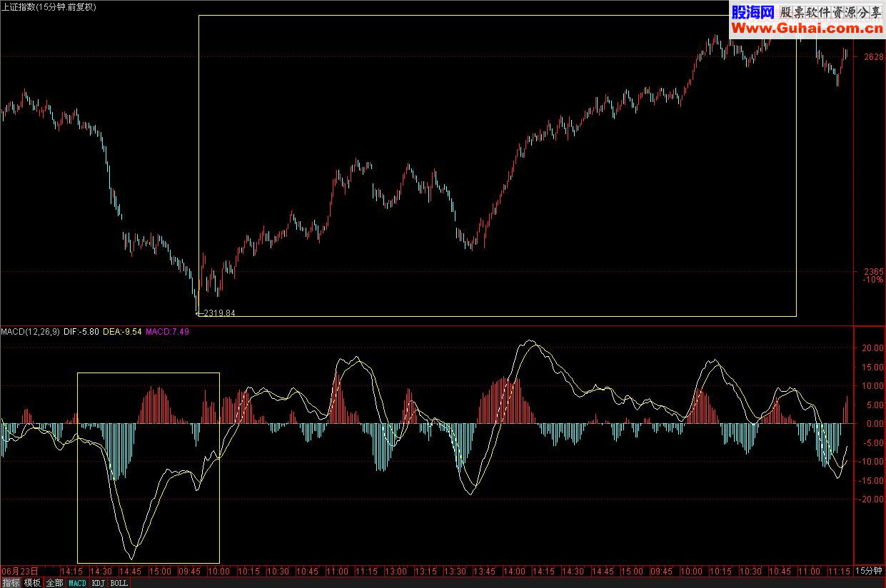Switch to the MACD indicator tab
The height and width of the screenshot is (588, 886).
click(x=77, y=583)
